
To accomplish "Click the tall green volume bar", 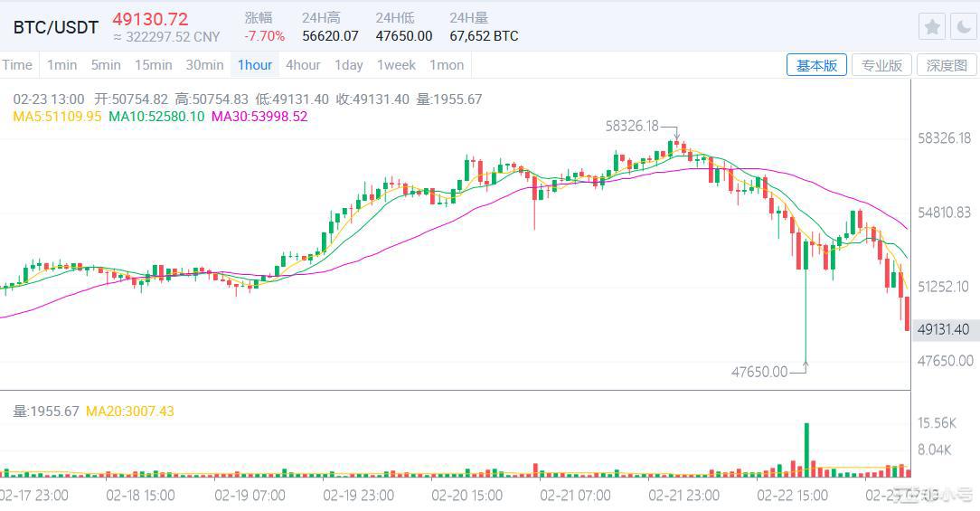I will click(x=806, y=449).
